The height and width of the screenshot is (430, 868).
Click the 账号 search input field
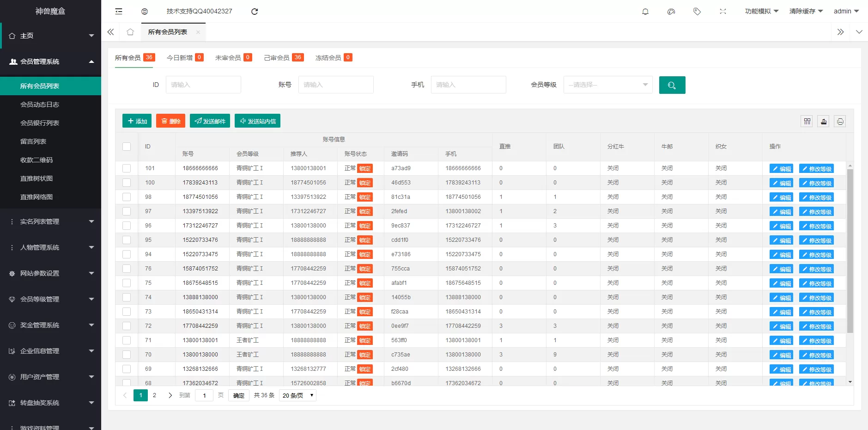click(335, 85)
